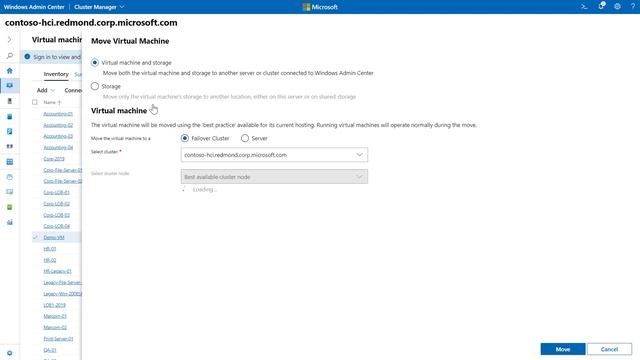Expand the left navigation pane chevron
The height and width of the screenshot is (360, 640).
9,40
